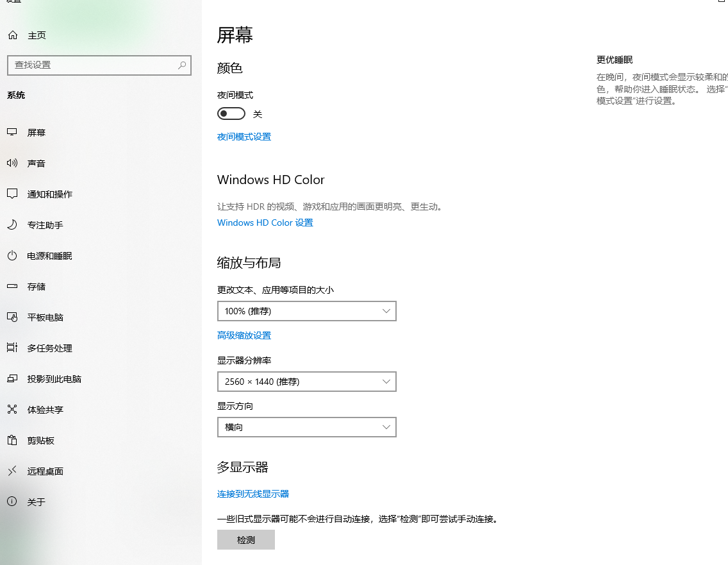728x565 pixels.
Task: Open Windows HD Color 设置
Action: point(265,223)
